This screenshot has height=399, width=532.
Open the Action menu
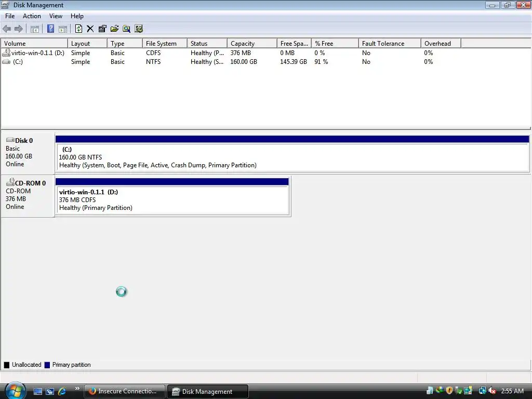tap(32, 16)
